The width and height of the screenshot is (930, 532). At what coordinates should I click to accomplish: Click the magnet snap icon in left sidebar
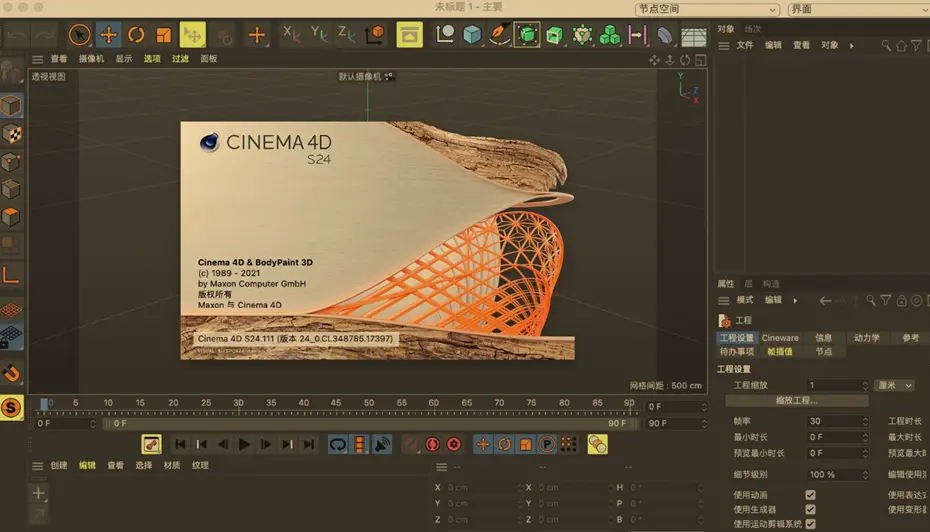pyautogui.click(x=11, y=373)
